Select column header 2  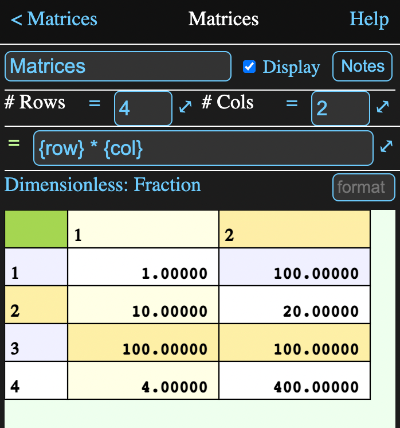click(x=295, y=229)
